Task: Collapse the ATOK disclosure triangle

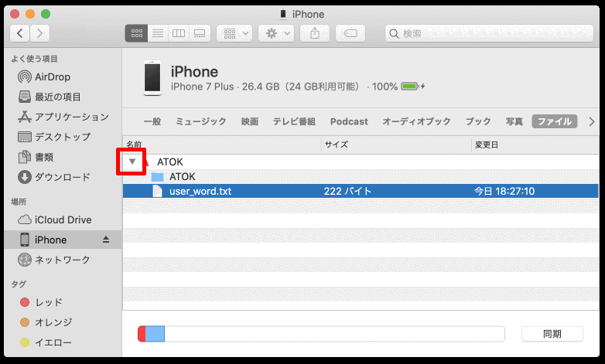Action: coord(133,162)
